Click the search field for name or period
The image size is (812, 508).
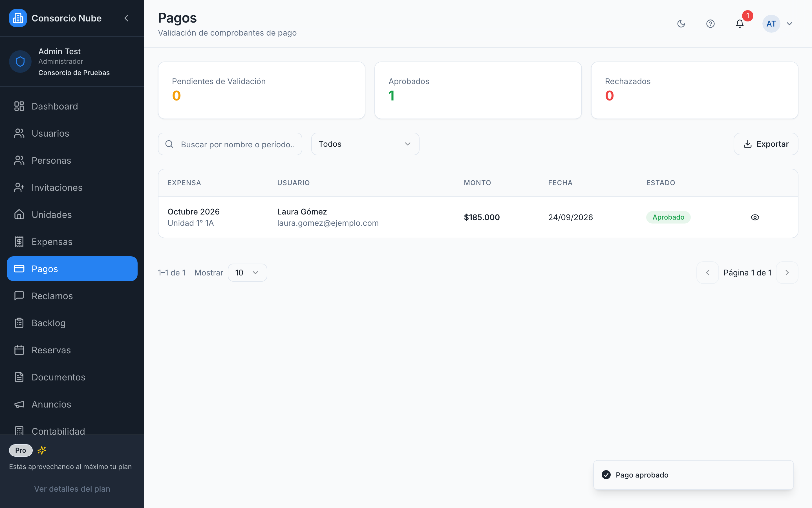[x=230, y=144]
